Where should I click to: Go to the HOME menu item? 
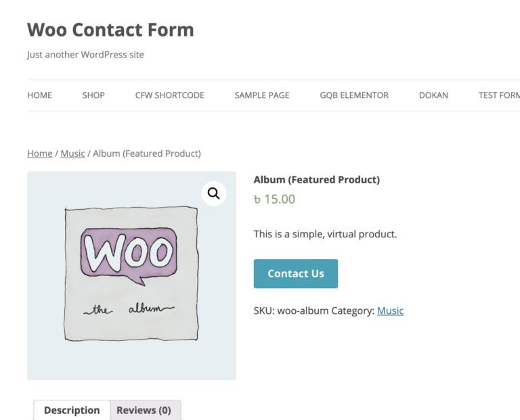click(x=39, y=95)
